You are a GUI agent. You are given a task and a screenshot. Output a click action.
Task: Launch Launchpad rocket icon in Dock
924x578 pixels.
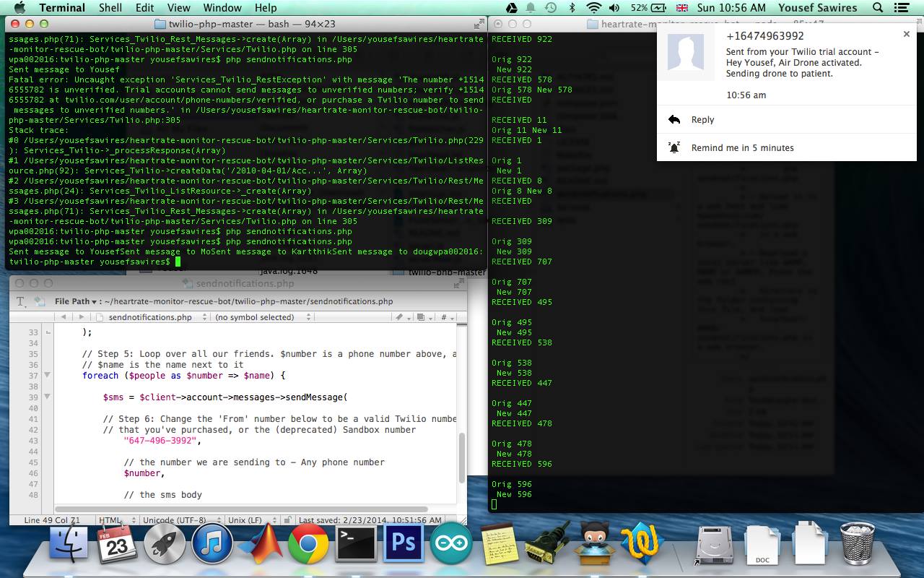(165, 543)
